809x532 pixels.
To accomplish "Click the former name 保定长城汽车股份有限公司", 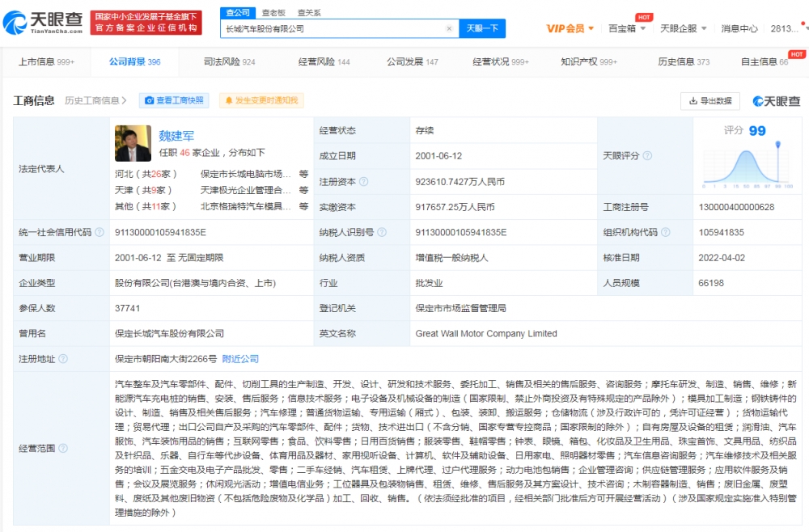I will (169, 334).
